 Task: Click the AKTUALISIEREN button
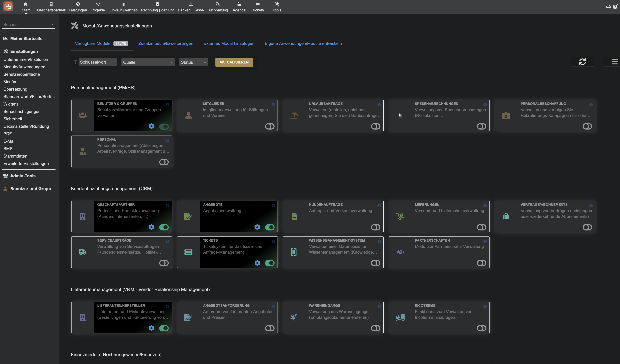pyautogui.click(x=234, y=62)
